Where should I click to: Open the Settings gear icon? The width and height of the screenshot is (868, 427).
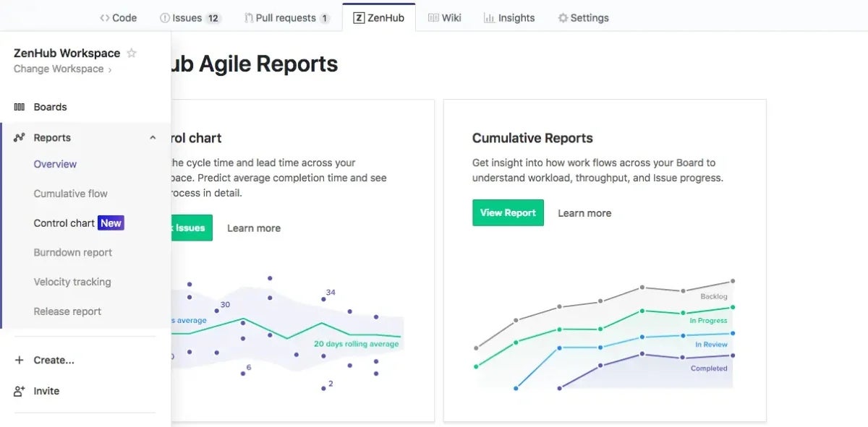tap(563, 17)
